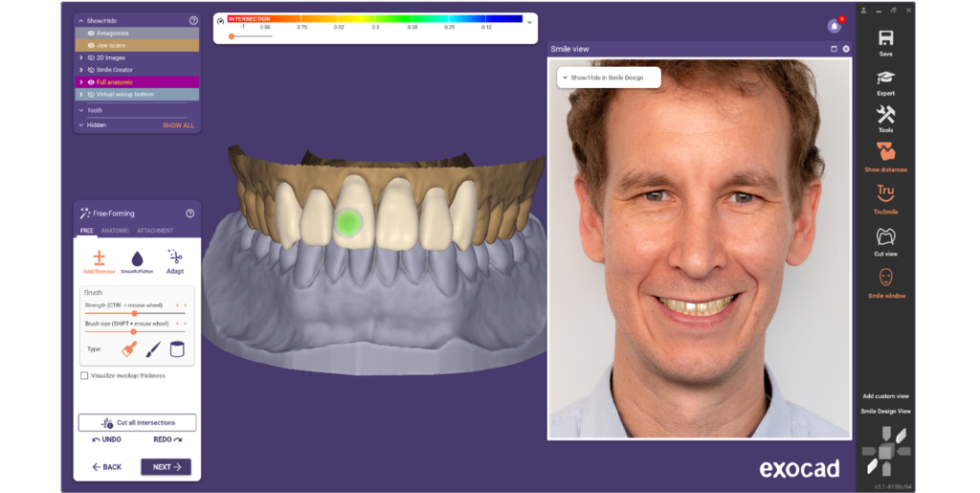The height and width of the screenshot is (493, 980).
Task: Select the Smooth/Flatten droplet tool
Action: [137, 261]
